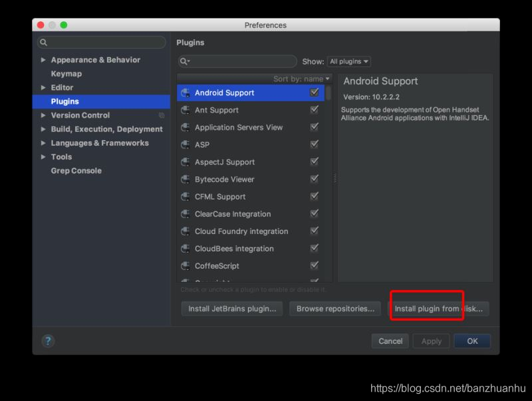Screen dimensions: 532x401
Task: Click the CoffeeScript plugin icon
Action: tap(186, 265)
